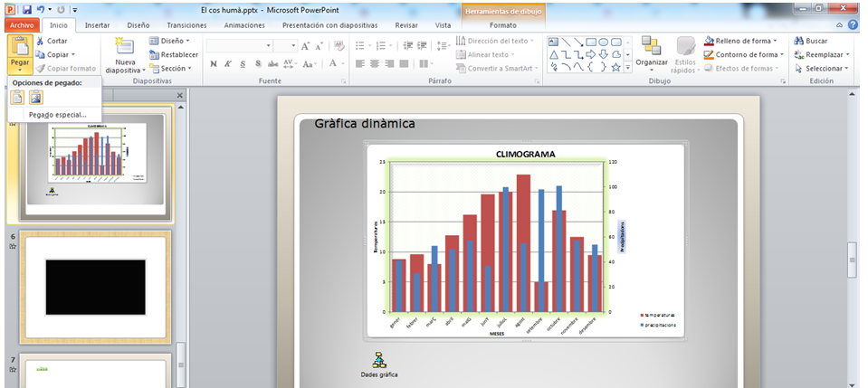Open the font size combo box

click(286, 46)
